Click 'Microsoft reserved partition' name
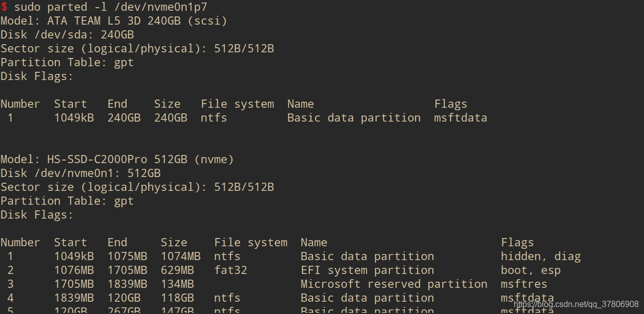Viewport: 644px width, 314px height. tap(394, 284)
